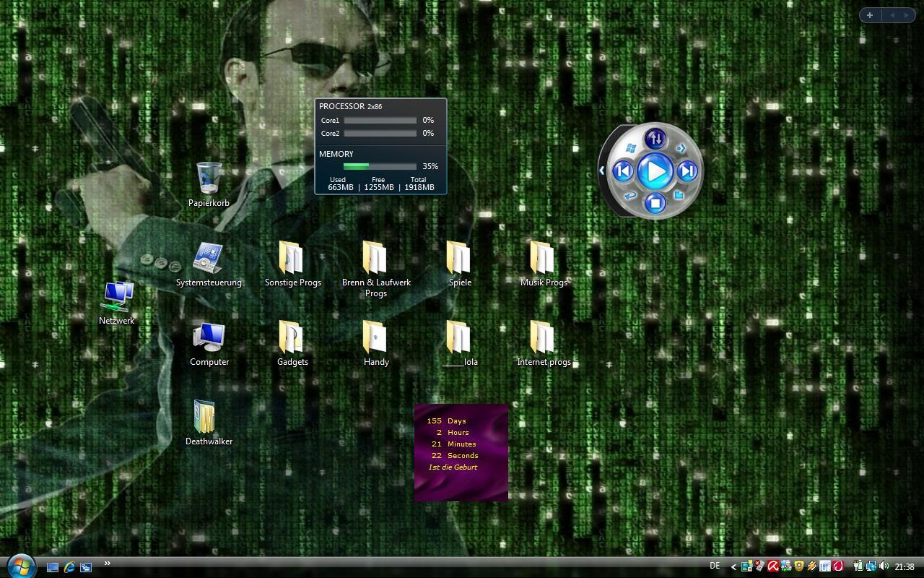Click the memory usage bar showing 35%

click(380, 166)
